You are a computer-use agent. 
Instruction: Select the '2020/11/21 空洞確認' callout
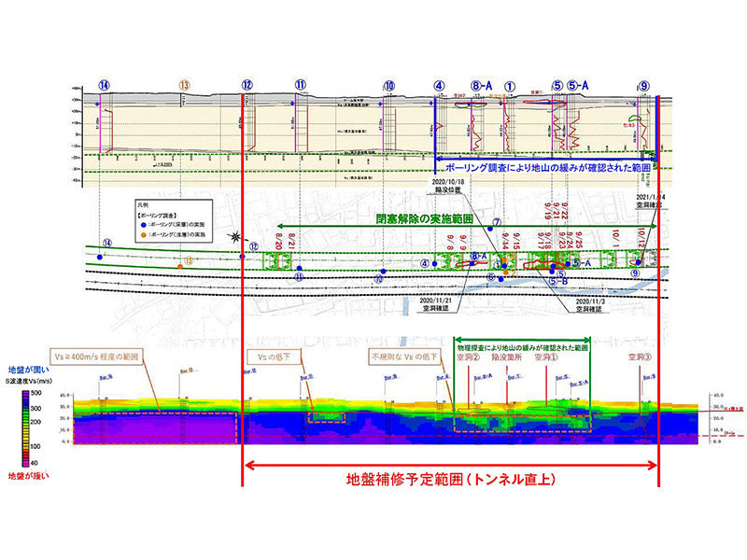[429, 303]
